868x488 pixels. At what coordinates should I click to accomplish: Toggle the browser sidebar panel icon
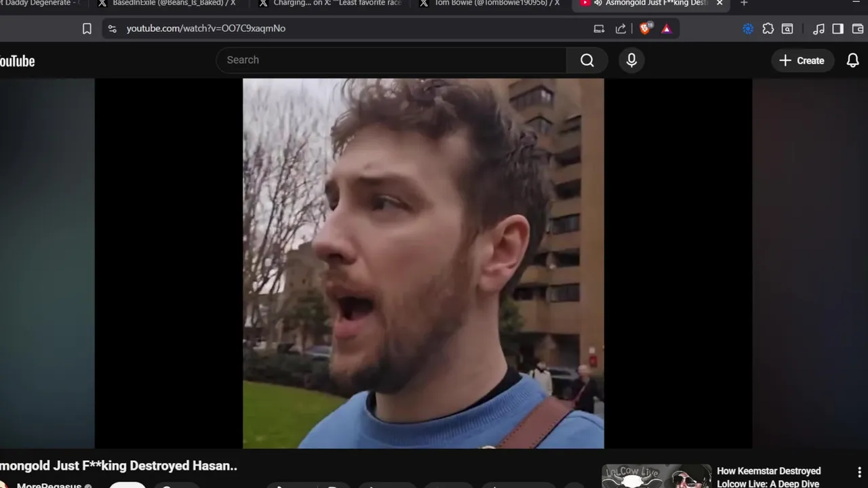[x=838, y=28]
